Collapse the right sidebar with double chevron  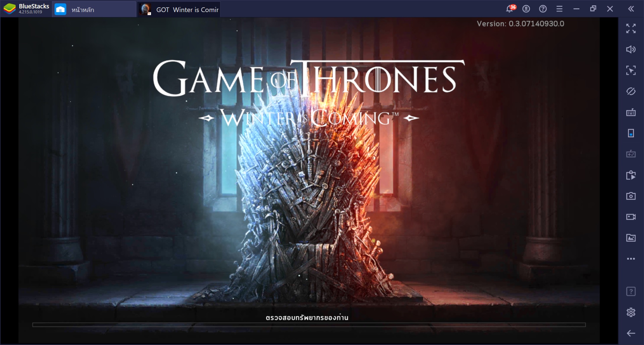click(631, 9)
